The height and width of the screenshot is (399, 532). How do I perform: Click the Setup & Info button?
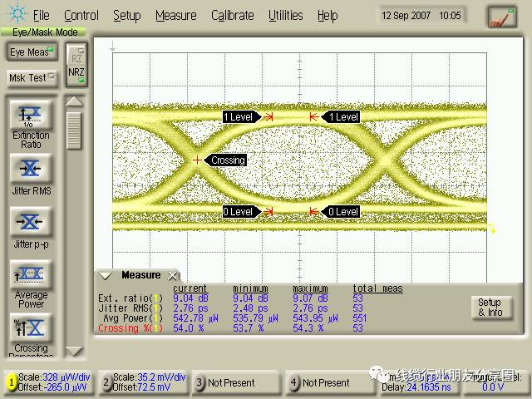489,308
